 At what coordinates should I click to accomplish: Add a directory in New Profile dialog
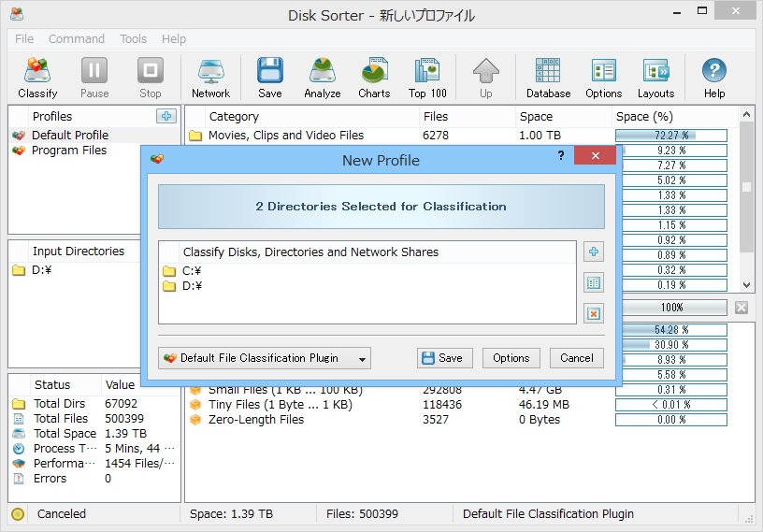594,252
